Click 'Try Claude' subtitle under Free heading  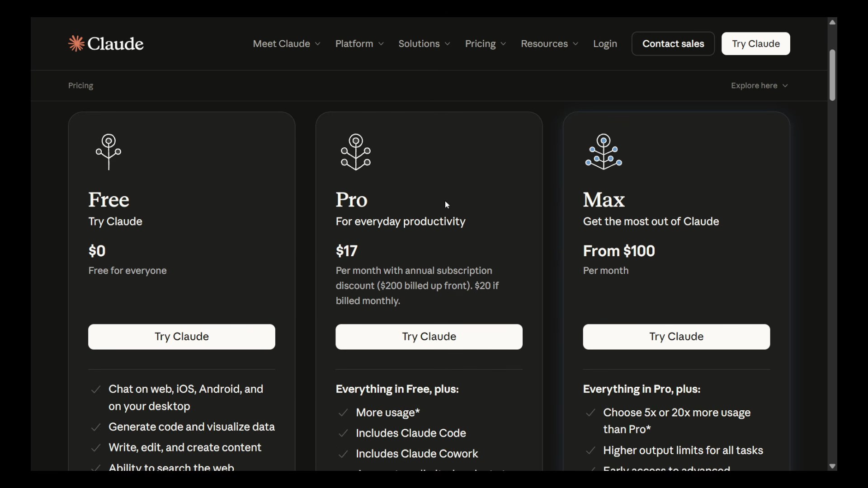115,222
